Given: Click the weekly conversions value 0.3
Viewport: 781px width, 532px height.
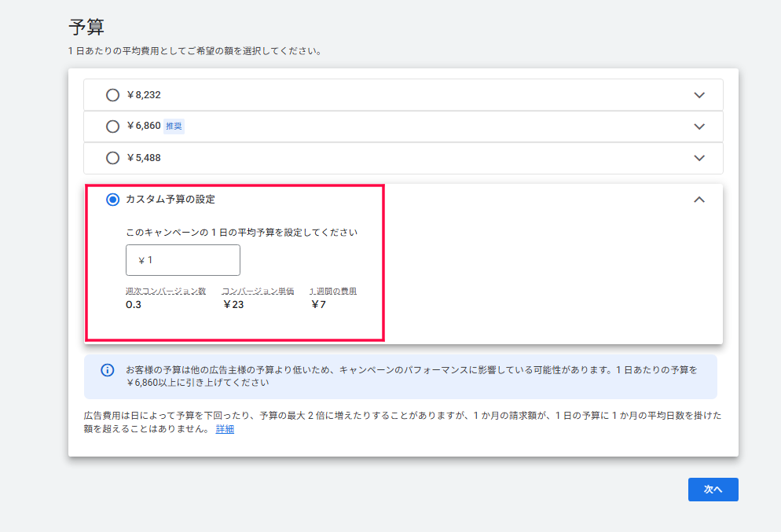Looking at the screenshot, I should click(x=135, y=303).
